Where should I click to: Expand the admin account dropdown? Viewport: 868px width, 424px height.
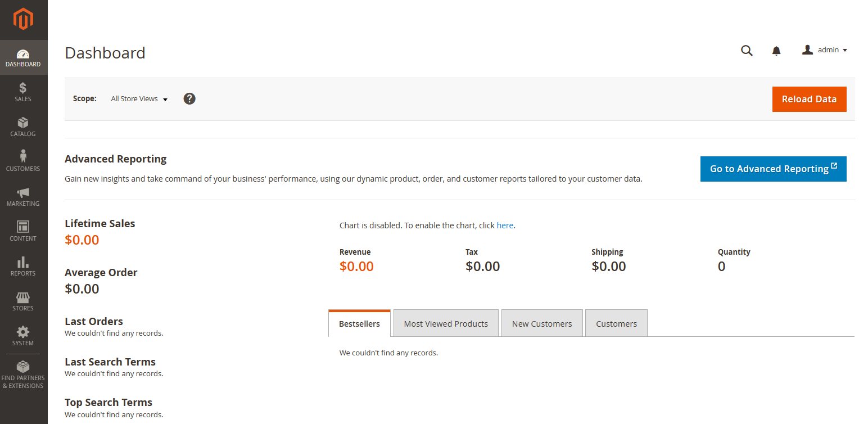point(825,50)
